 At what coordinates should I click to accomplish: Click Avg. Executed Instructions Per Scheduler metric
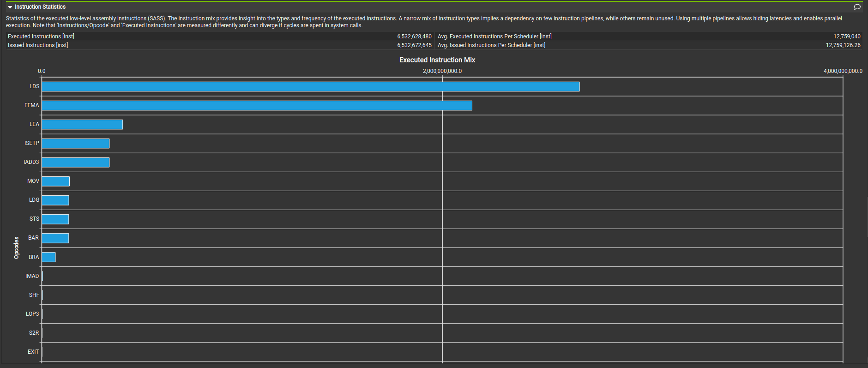pos(494,36)
